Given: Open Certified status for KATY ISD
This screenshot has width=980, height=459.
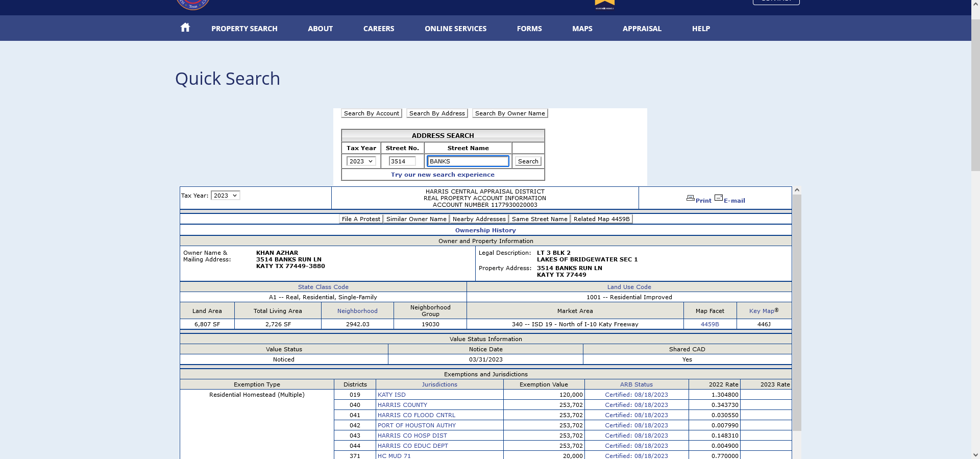Looking at the screenshot, I should [x=636, y=395].
